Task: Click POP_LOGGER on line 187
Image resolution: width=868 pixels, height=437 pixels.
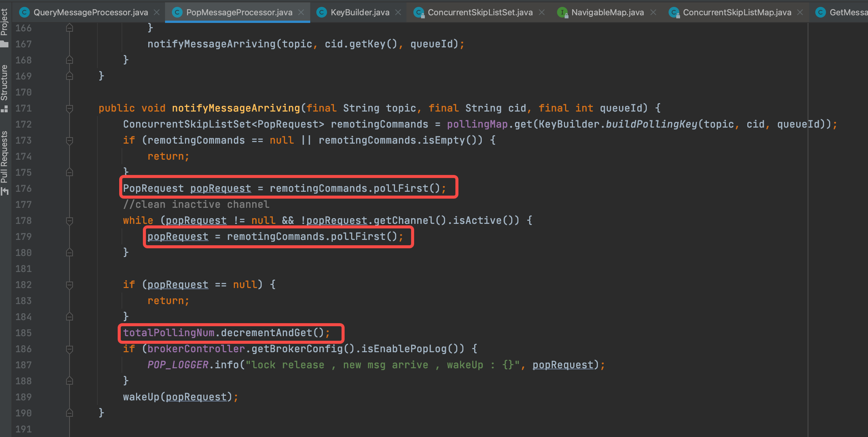Action: (x=178, y=365)
